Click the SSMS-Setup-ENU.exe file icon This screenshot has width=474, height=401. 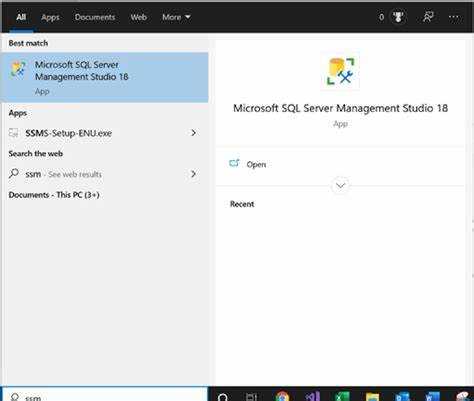(x=13, y=133)
